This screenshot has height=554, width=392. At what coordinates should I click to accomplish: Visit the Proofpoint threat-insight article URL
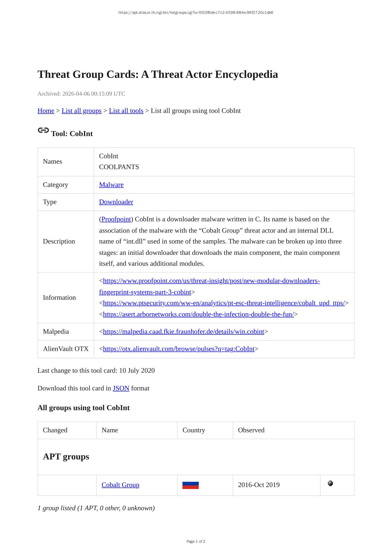pos(211,281)
